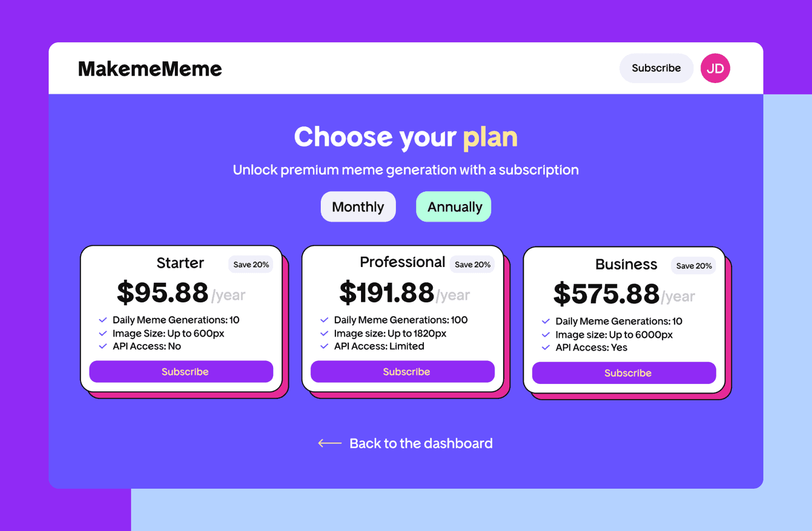Click checkmark beside Starter Daily Meme Generations
812x531 pixels.
click(103, 320)
